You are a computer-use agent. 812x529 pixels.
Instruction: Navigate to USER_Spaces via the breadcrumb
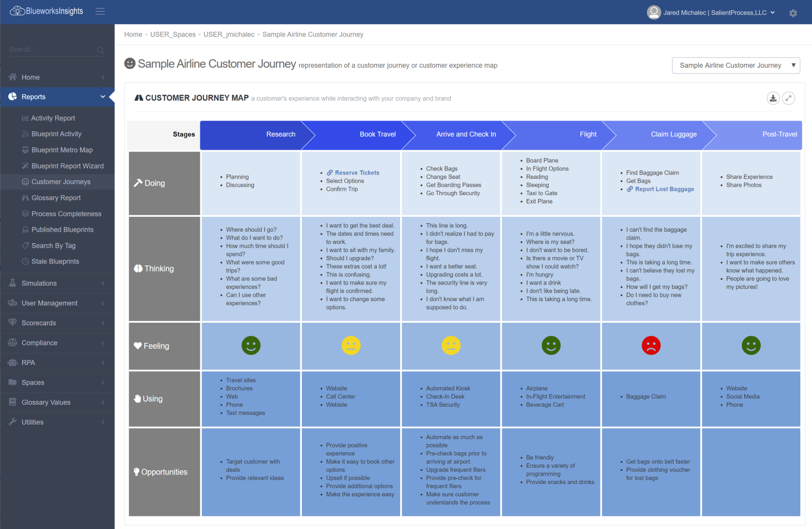(x=172, y=34)
